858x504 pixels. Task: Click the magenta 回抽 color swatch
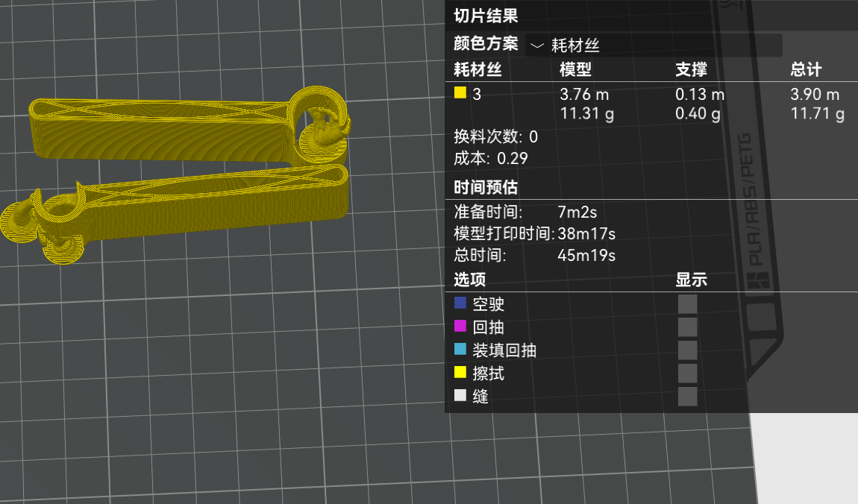point(460,327)
